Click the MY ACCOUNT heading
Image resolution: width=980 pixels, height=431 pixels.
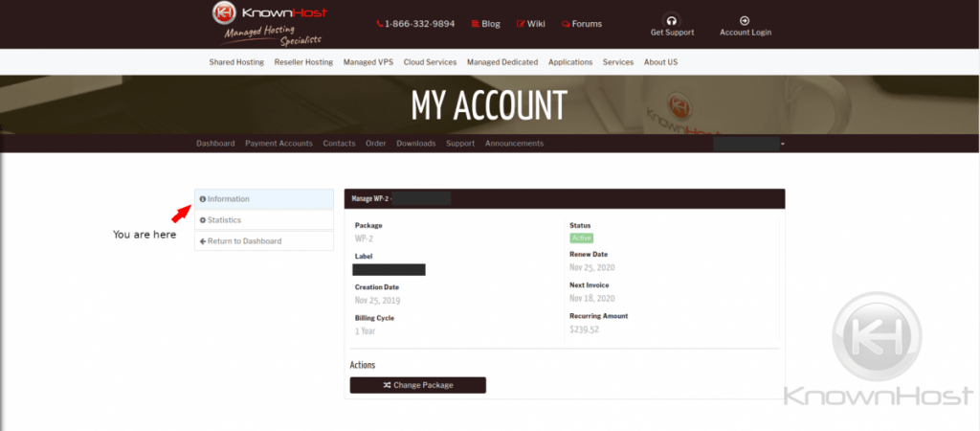coord(489,105)
